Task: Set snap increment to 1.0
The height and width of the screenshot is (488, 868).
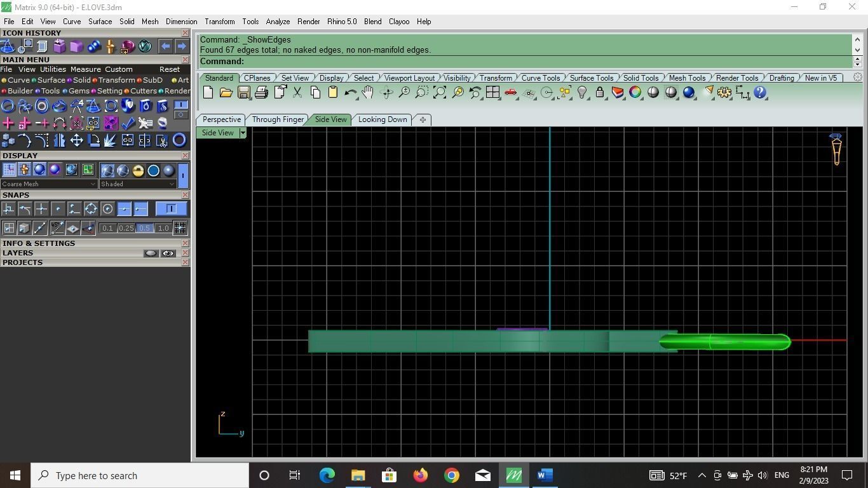Action: coord(163,228)
